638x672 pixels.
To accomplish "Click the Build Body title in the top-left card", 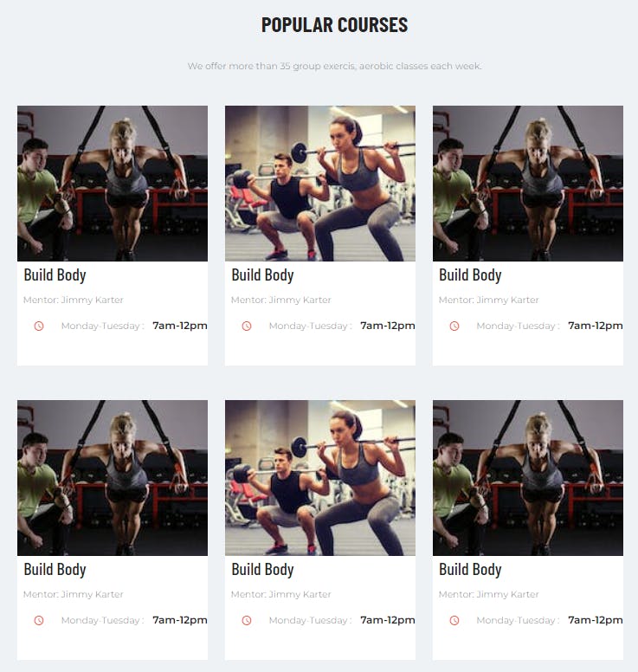I will tap(55, 275).
